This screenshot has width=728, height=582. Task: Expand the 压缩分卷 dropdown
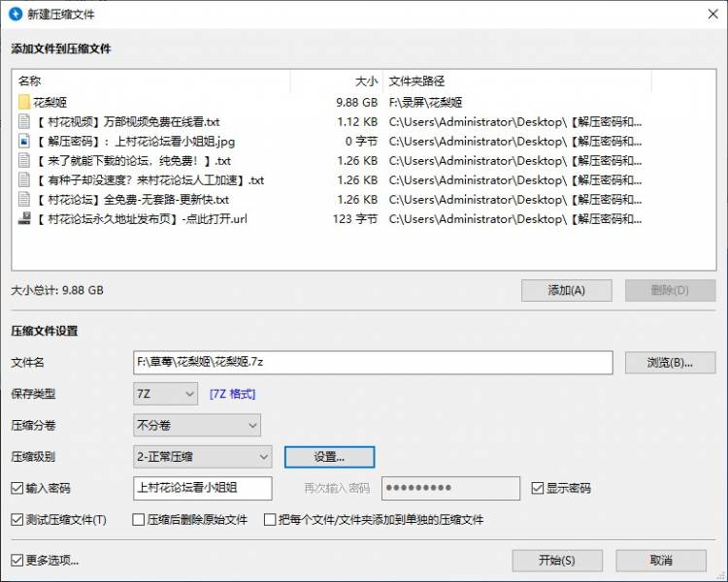(x=197, y=425)
